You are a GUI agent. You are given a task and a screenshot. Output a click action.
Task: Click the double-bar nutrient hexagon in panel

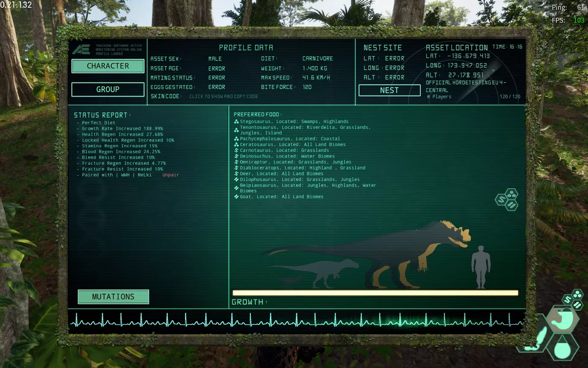pyautogui.click(x=511, y=205)
